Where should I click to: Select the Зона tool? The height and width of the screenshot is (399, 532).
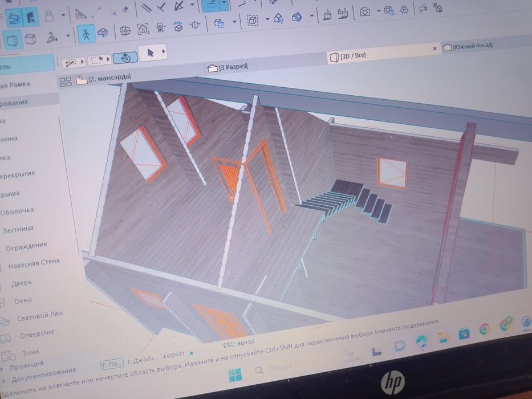(30, 353)
